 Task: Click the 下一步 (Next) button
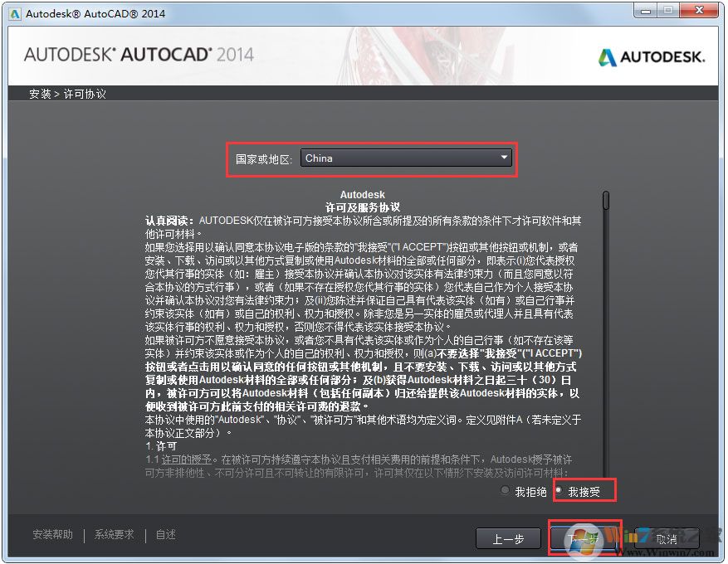click(584, 538)
